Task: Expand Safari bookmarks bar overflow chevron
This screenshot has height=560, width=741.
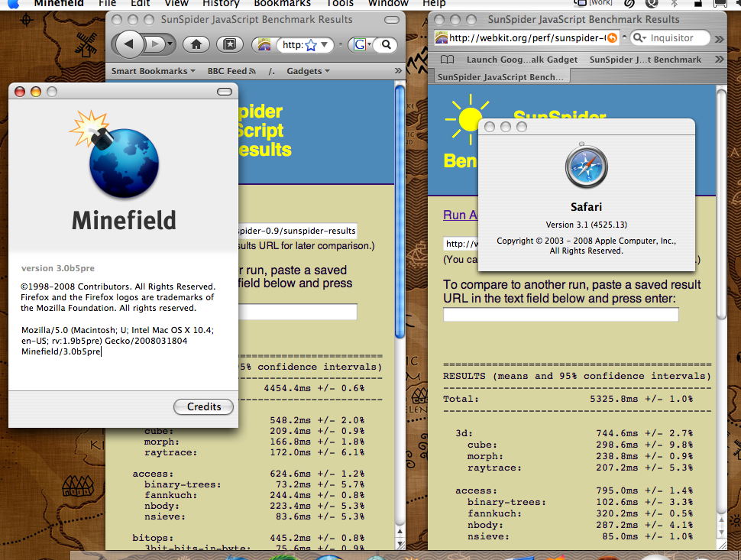Action: coord(720,60)
